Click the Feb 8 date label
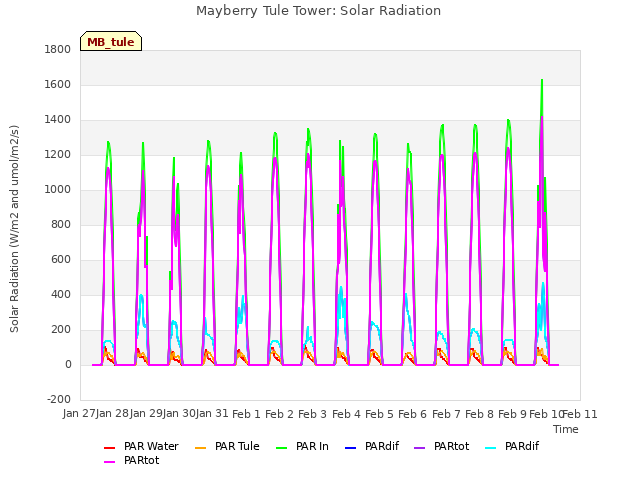This screenshot has width=640, height=480. click(479, 414)
